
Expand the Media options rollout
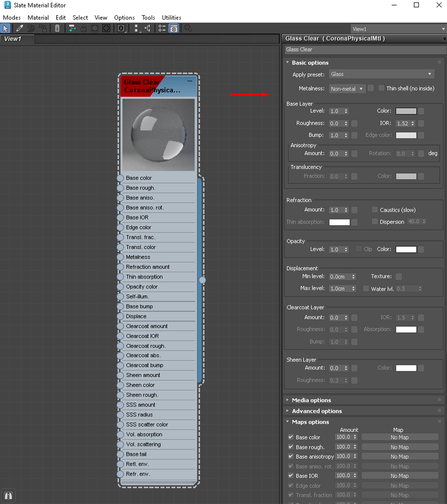point(311,400)
